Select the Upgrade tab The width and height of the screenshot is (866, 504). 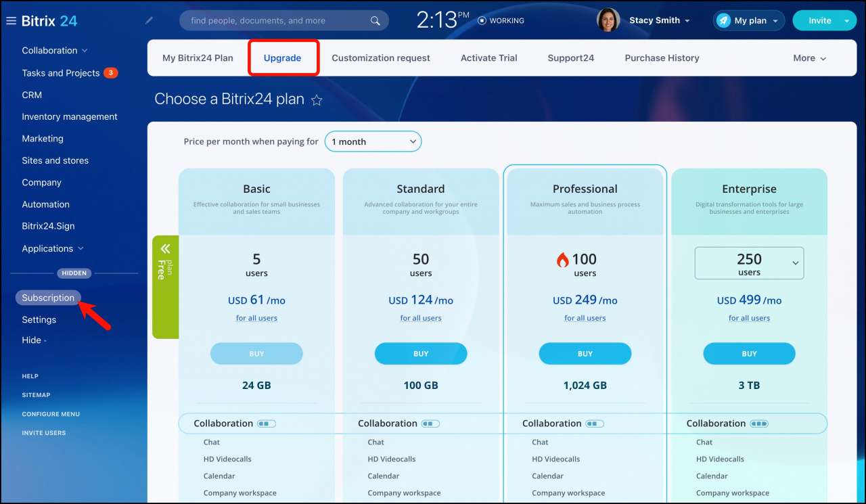coord(283,58)
